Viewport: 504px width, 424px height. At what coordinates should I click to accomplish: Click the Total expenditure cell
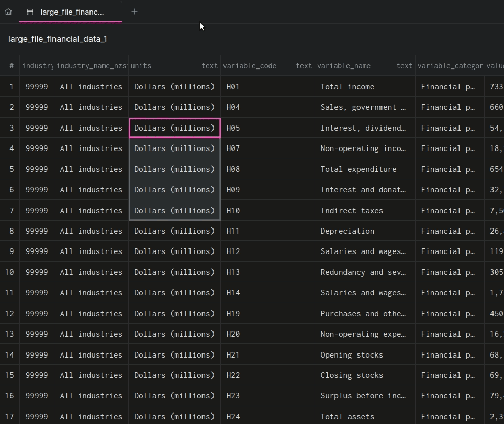[x=358, y=169]
